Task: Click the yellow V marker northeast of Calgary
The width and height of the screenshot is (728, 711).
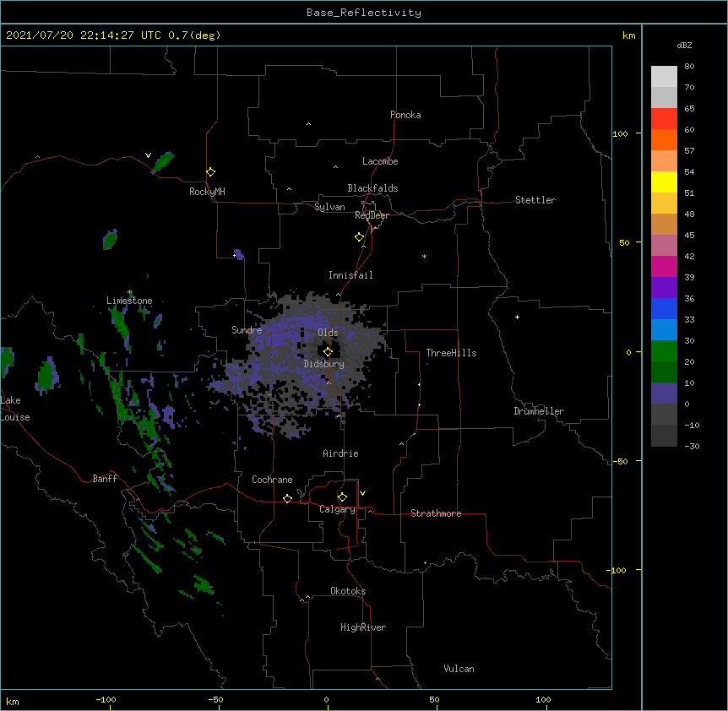Action: pyautogui.click(x=362, y=493)
